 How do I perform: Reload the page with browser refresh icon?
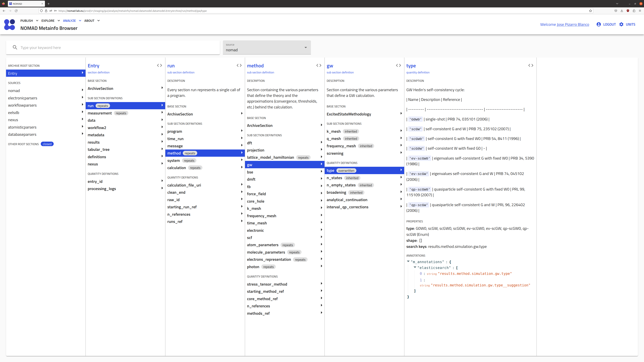[x=16, y=11]
